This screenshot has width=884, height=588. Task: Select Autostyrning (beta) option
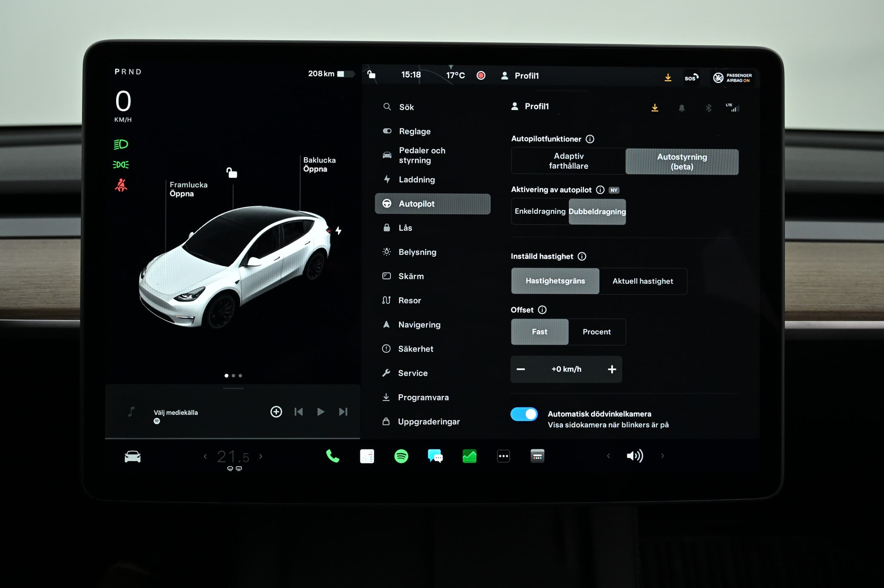(x=681, y=162)
